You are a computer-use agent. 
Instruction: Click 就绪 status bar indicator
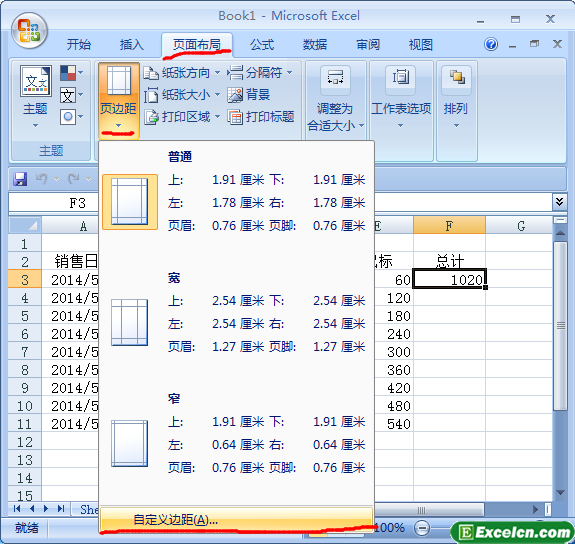[26, 528]
